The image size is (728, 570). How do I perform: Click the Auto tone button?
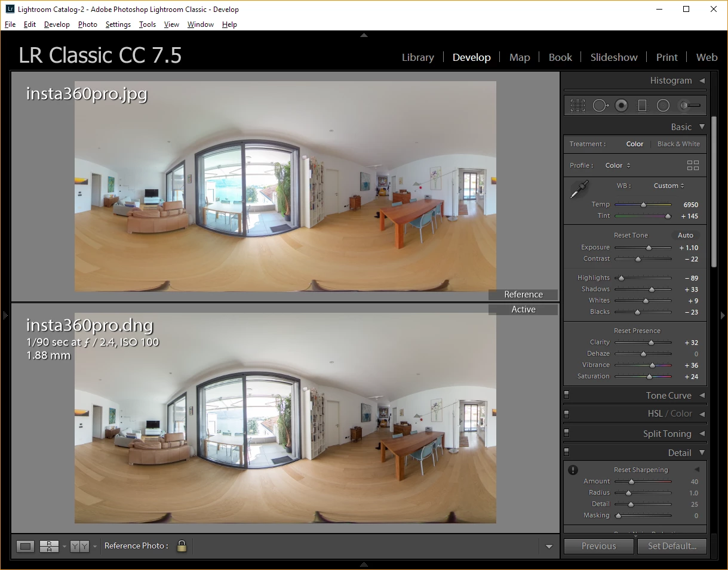[686, 235]
